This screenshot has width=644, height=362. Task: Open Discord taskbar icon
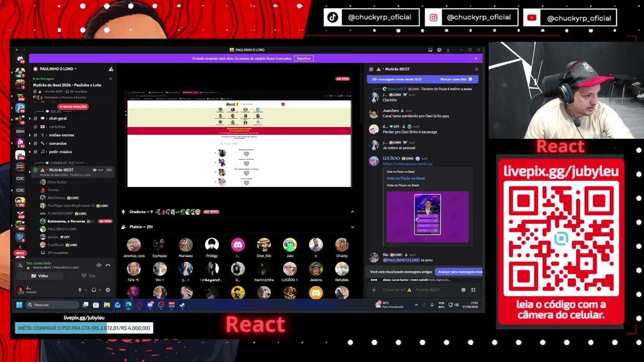(150, 305)
